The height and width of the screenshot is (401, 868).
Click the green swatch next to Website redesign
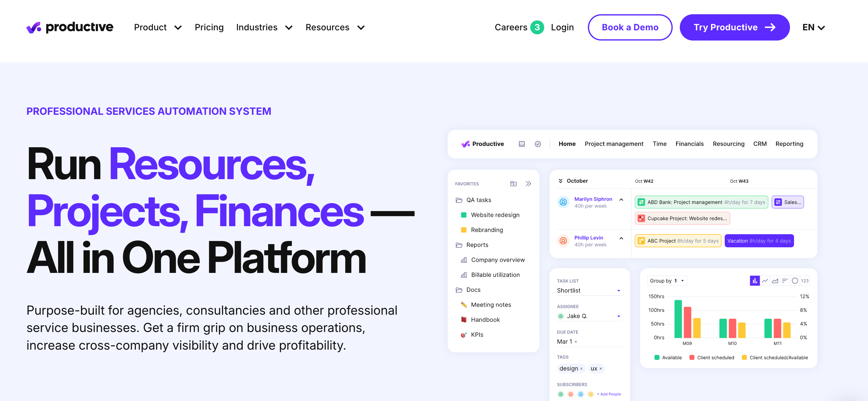click(463, 215)
